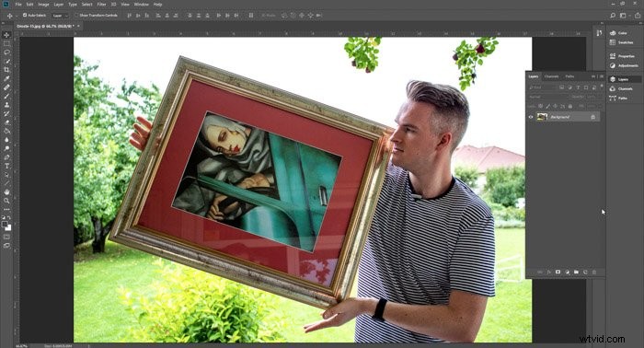644x348 pixels.
Task: Select the Path Selection tool
Action: coord(6,175)
